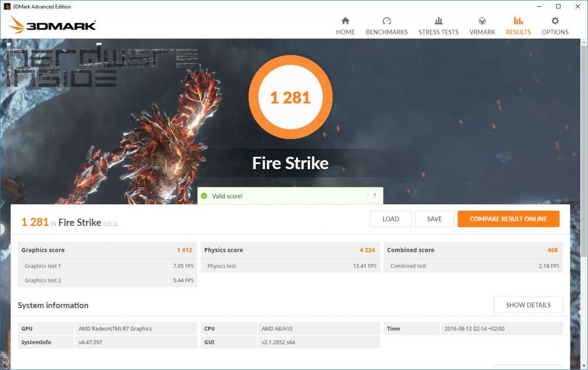Click the orange score circle 1 281
The width and height of the screenshot is (588, 370).
pyautogui.click(x=290, y=97)
